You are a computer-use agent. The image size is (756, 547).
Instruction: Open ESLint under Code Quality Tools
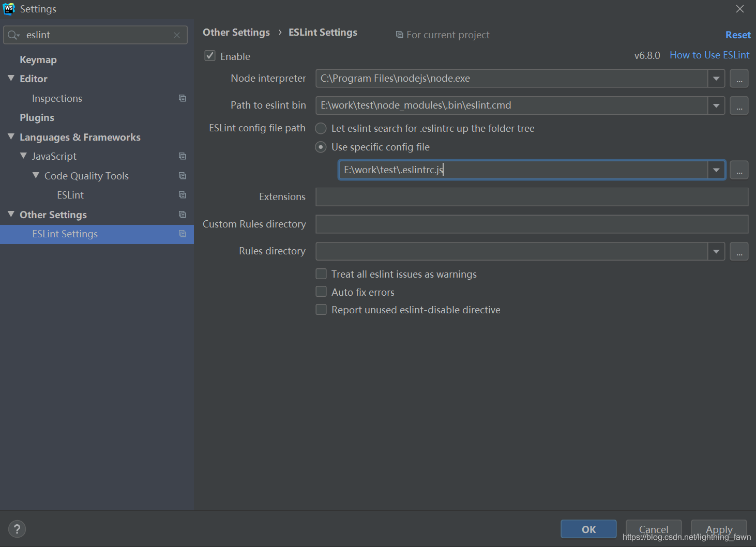[x=70, y=195]
